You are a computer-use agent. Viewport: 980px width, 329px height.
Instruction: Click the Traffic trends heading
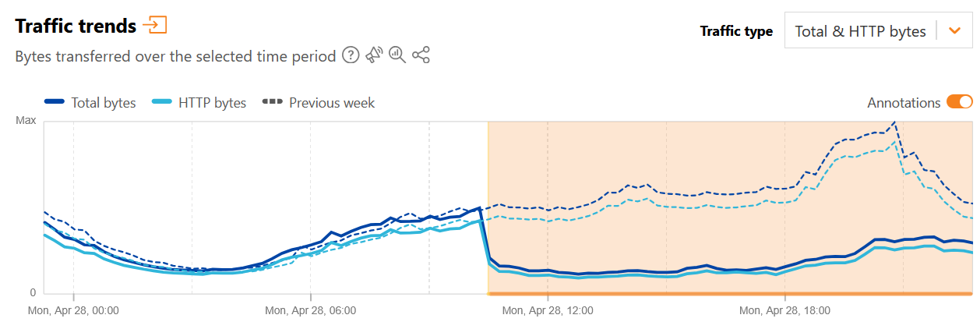point(76,26)
